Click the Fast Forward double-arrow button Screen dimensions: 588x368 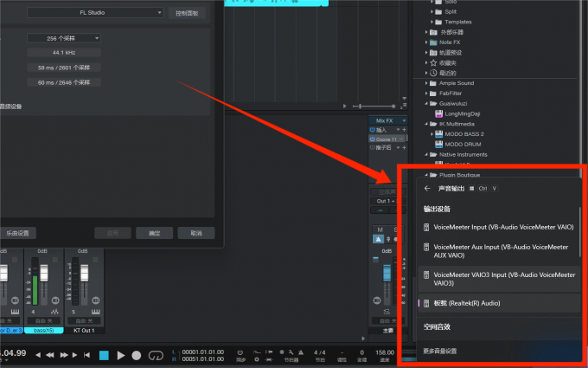pos(64,355)
